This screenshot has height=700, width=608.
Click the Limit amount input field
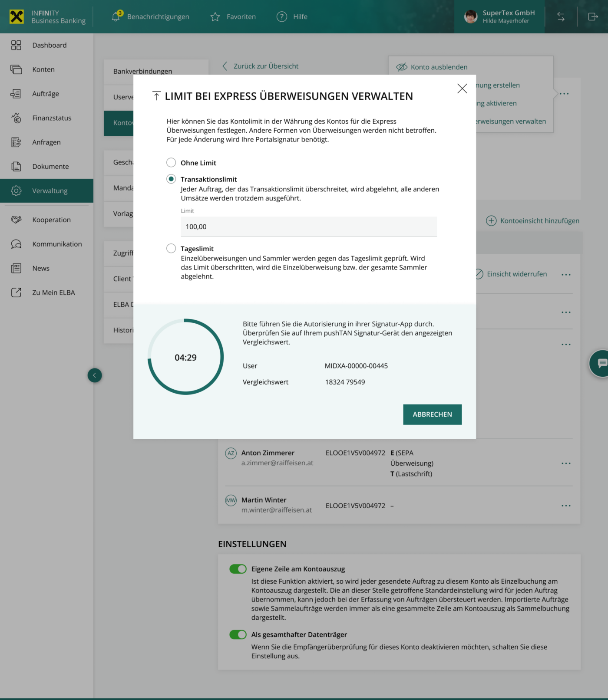(x=308, y=227)
